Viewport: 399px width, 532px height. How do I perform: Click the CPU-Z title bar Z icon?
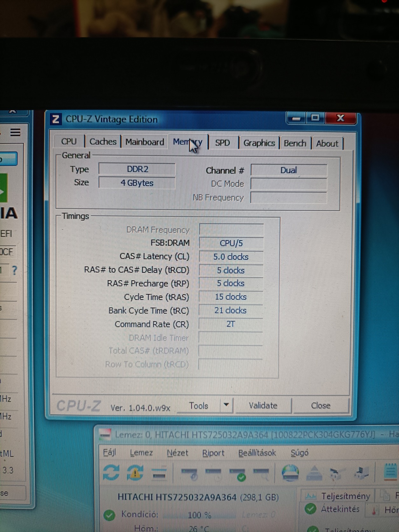[x=56, y=119]
